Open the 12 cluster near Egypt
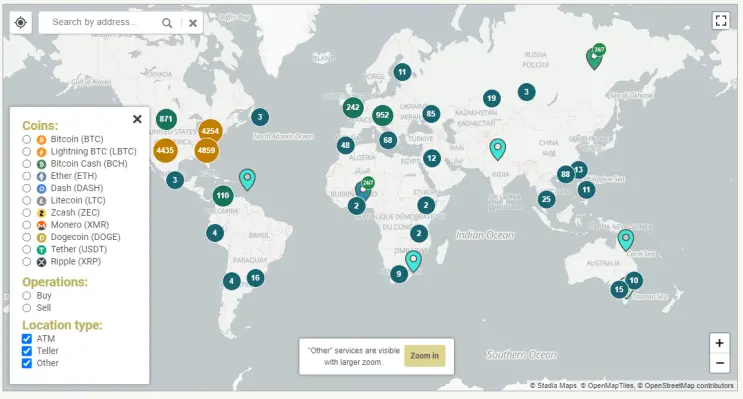Screen dimensions: 743x399 [432, 158]
